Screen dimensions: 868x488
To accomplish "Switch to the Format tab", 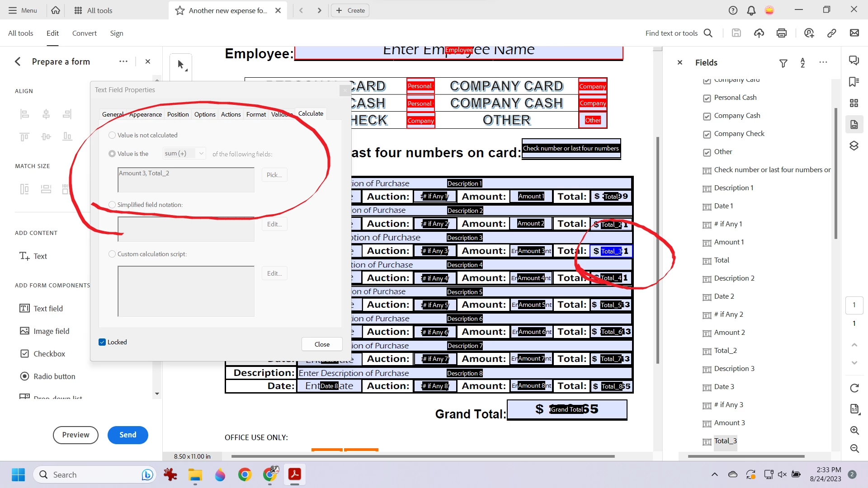I will pos(256,114).
